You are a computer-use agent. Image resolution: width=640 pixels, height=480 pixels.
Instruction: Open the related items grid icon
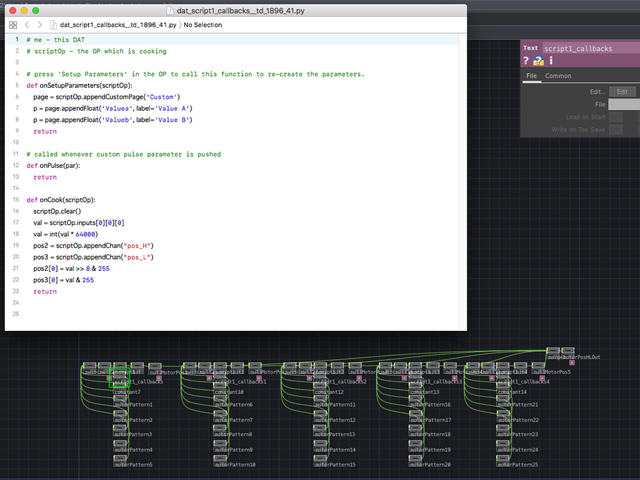(13, 25)
